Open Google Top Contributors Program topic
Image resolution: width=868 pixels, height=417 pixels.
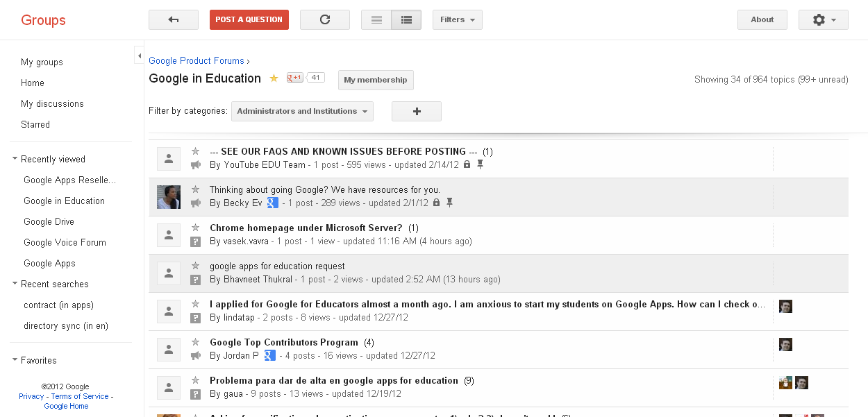tap(284, 342)
